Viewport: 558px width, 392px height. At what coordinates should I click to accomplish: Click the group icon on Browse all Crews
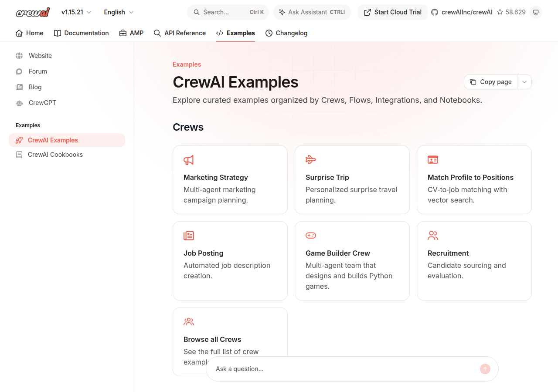coord(189,322)
